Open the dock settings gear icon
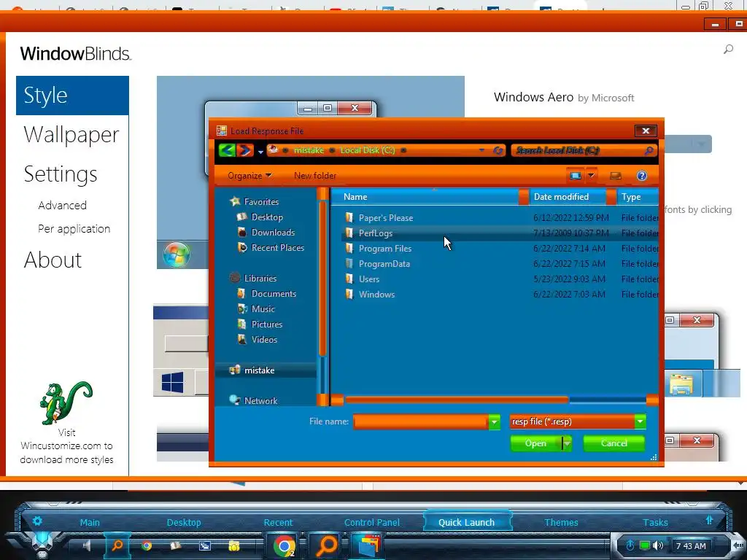The image size is (747, 560). [x=37, y=521]
